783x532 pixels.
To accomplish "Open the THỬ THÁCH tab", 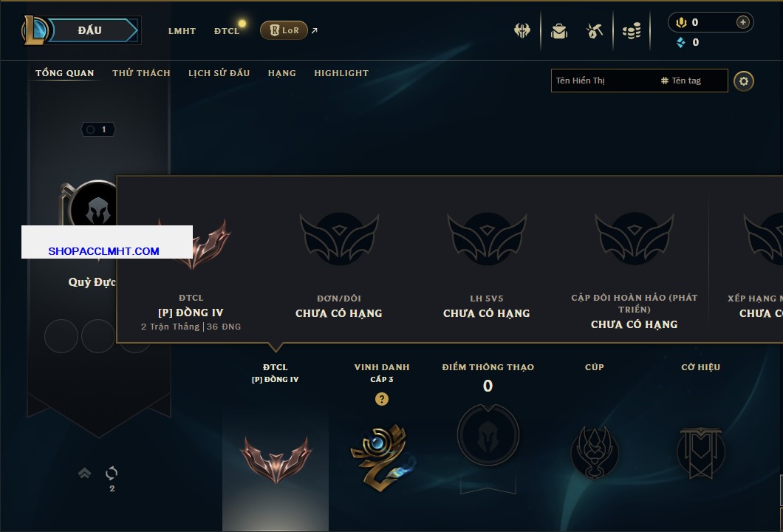I will pyautogui.click(x=141, y=73).
